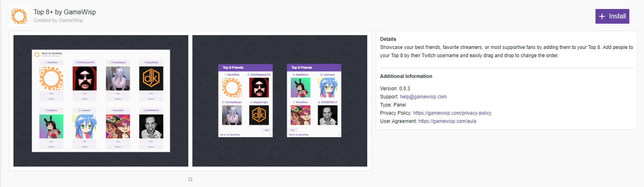This screenshot has width=644, height=187.
Task: Select the 'Version: 0.0.3' text
Action: (x=395, y=89)
